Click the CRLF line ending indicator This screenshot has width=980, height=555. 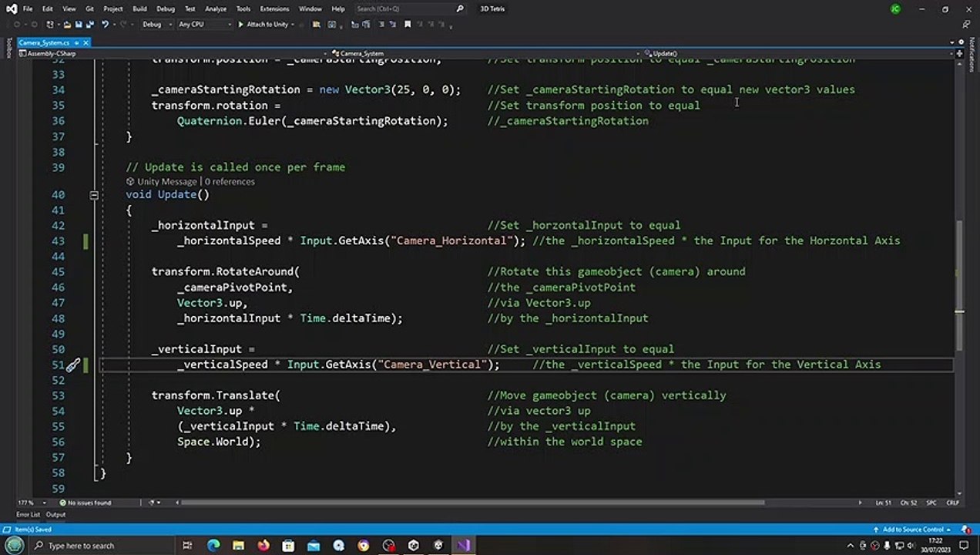(x=952, y=503)
